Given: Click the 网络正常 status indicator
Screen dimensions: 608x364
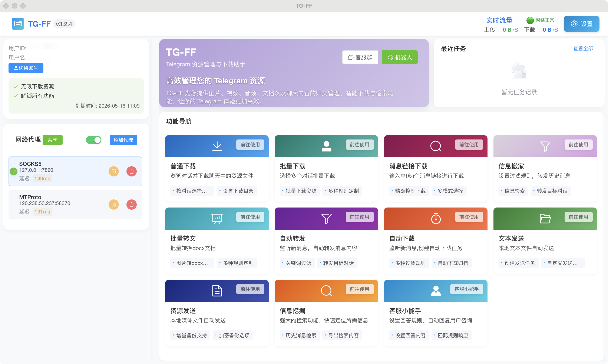Looking at the screenshot, I should pos(541,20).
